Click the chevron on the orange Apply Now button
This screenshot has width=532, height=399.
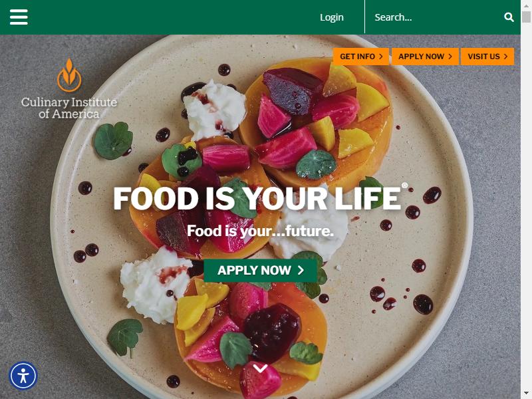click(x=450, y=57)
